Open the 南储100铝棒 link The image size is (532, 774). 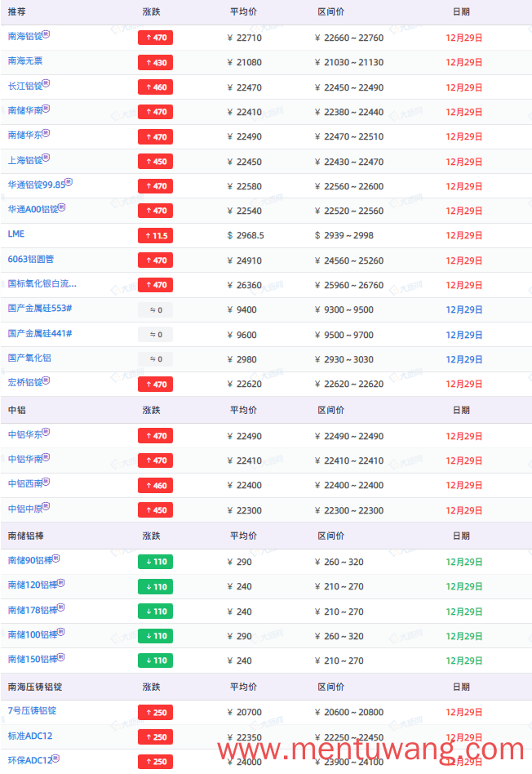tap(33, 635)
